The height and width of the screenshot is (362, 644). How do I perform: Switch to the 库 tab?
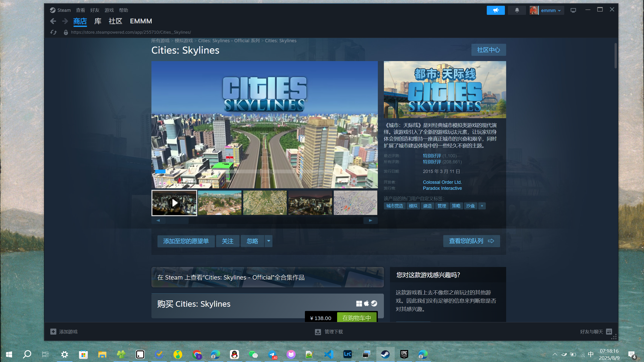[98, 21]
